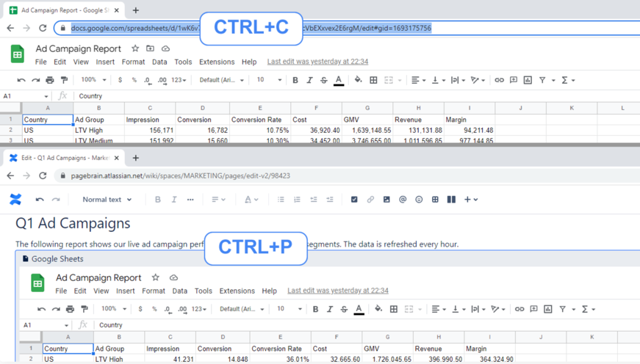Open the Insert menu in the upper Google Sheets
Viewport: 640px width, 364px height.
(105, 62)
